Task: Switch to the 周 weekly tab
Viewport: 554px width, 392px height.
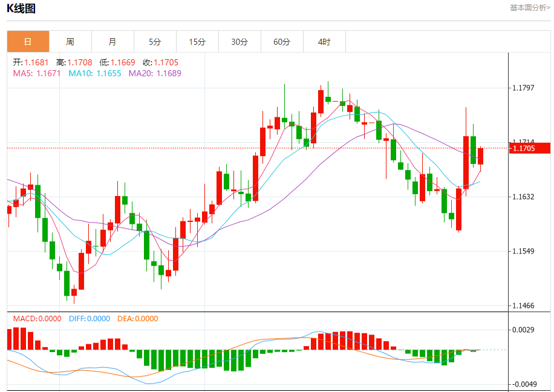Action: pyautogui.click(x=70, y=42)
